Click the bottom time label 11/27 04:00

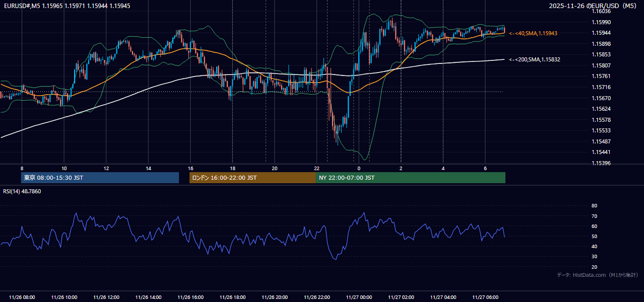[x=443, y=297]
